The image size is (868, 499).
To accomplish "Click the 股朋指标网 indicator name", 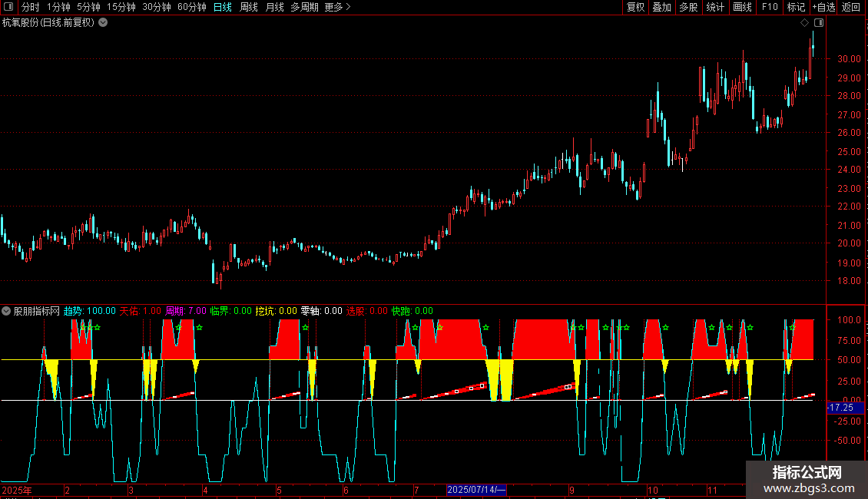I will pyautogui.click(x=37, y=311).
